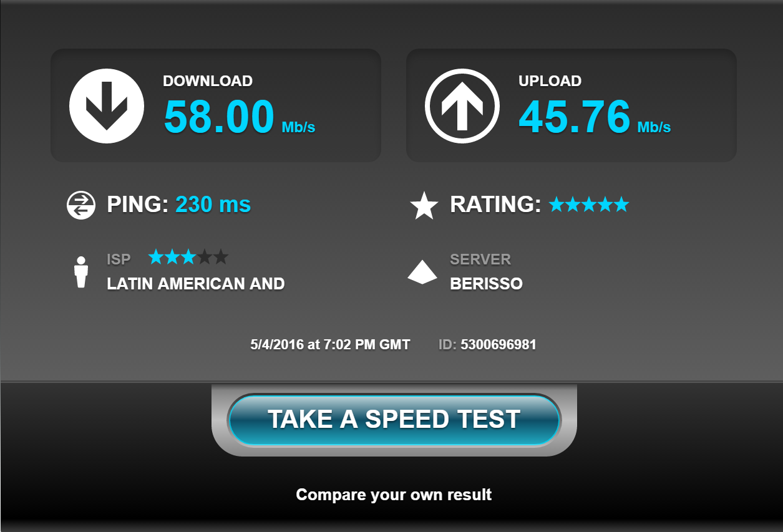Image resolution: width=783 pixels, height=532 pixels.
Task: Select the ping arrows icon
Action: point(81,205)
